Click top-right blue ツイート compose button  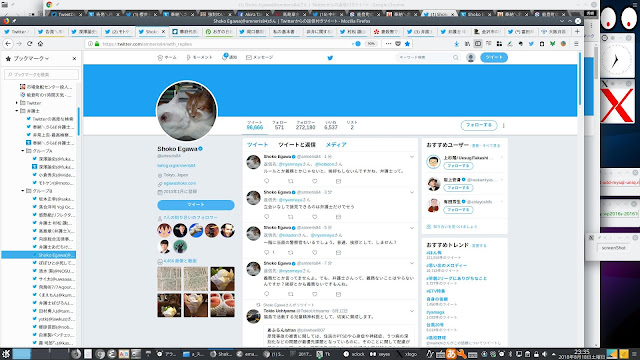click(494, 58)
